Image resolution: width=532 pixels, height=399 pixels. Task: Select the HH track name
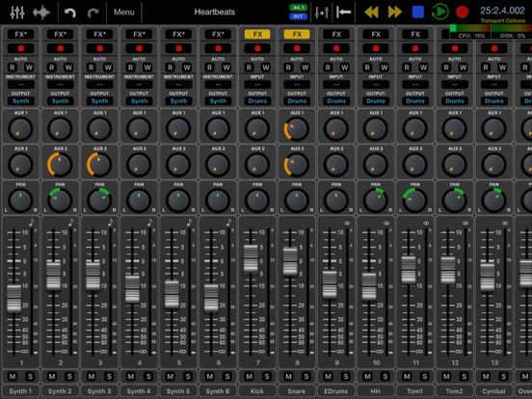375,391
